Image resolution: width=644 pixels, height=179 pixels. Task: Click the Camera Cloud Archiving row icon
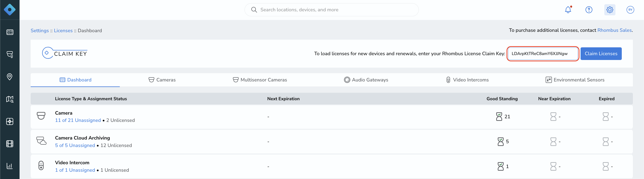point(41,141)
